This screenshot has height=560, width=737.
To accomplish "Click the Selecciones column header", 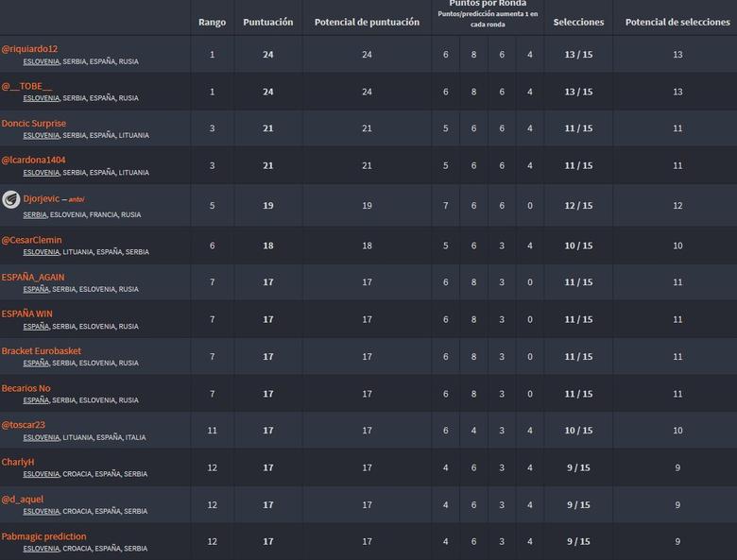I will [578, 22].
